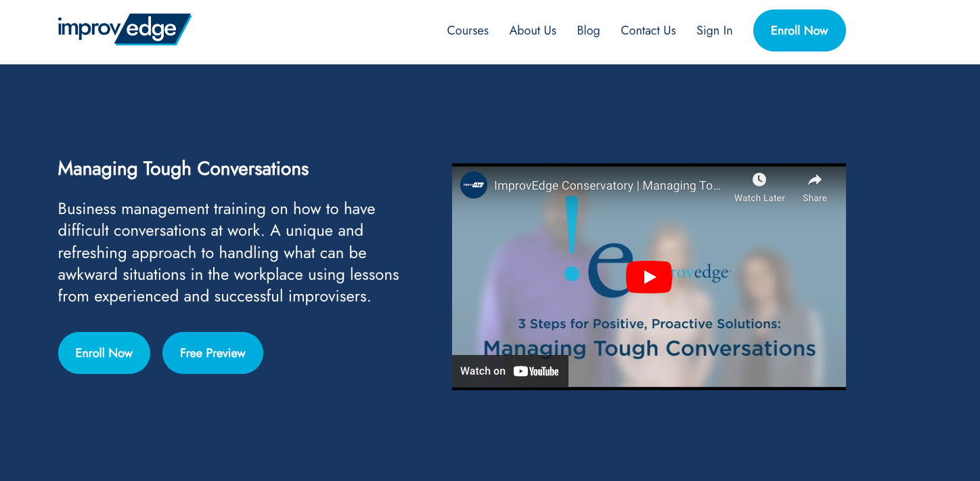Image resolution: width=980 pixels, height=481 pixels.
Task: Click the Managing Tough Conversations heading
Action: [183, 169]
